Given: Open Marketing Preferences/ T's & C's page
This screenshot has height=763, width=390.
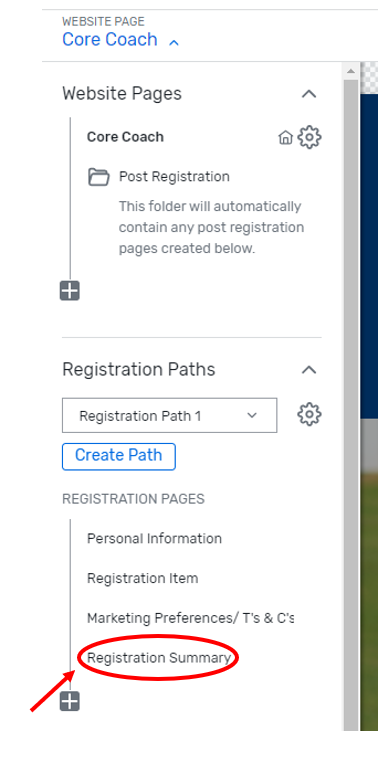Looking at the screenshot, I should [191, 618].
